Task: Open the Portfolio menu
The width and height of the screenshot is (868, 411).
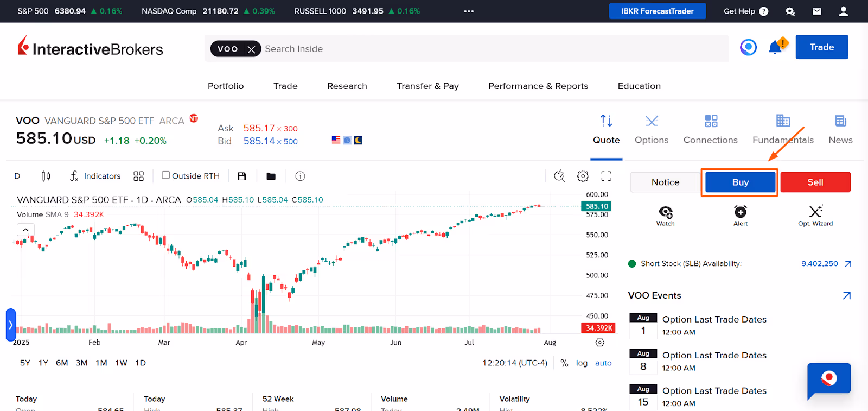Action: tap(226, 86)
